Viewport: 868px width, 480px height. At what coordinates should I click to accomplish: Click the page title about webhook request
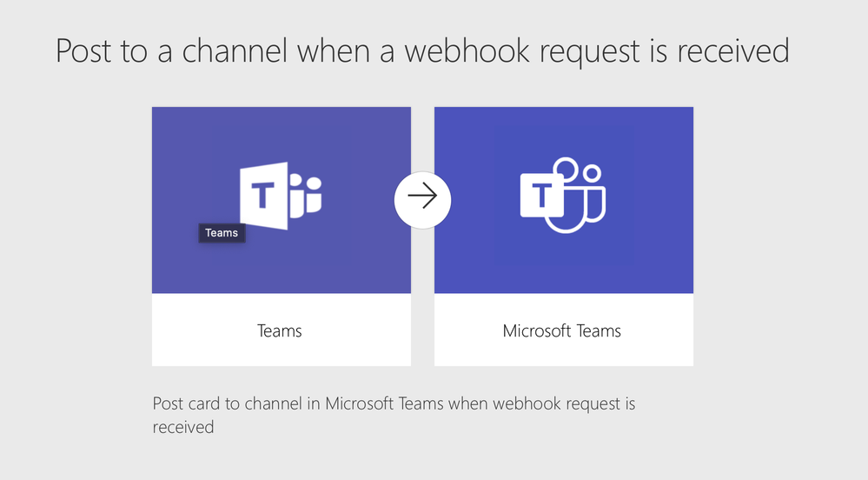[422, 51]
